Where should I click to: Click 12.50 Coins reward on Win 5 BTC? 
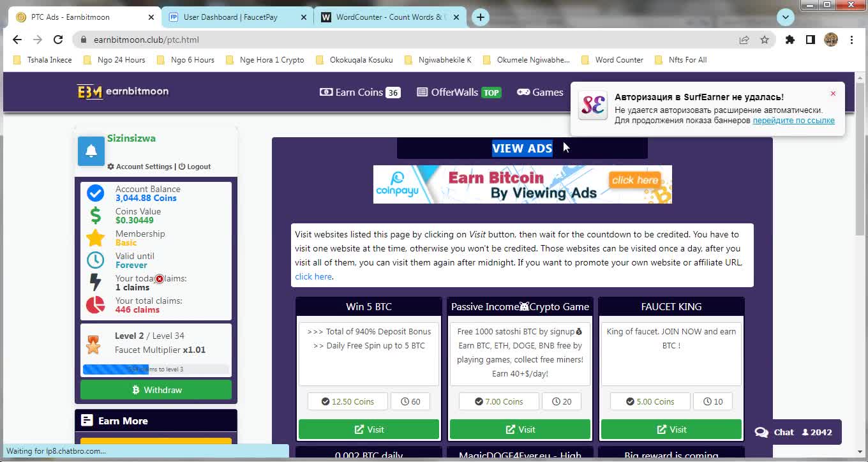point(348,401)
